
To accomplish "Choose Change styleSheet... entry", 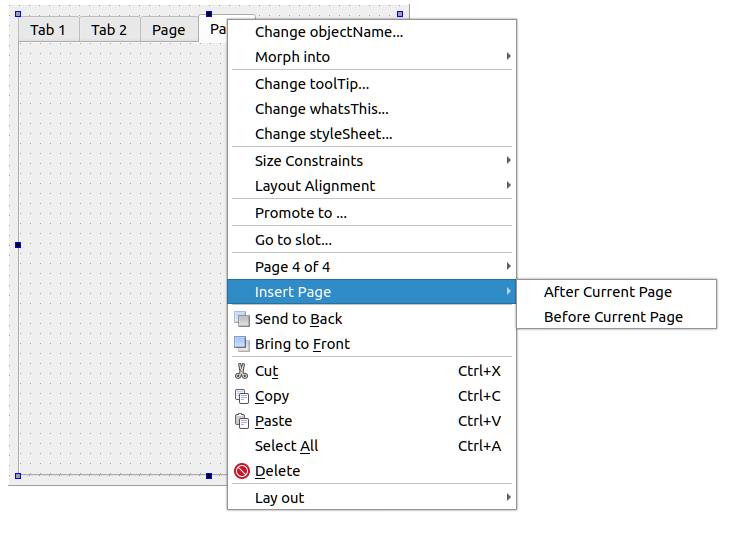I will [x=372, y=134].
